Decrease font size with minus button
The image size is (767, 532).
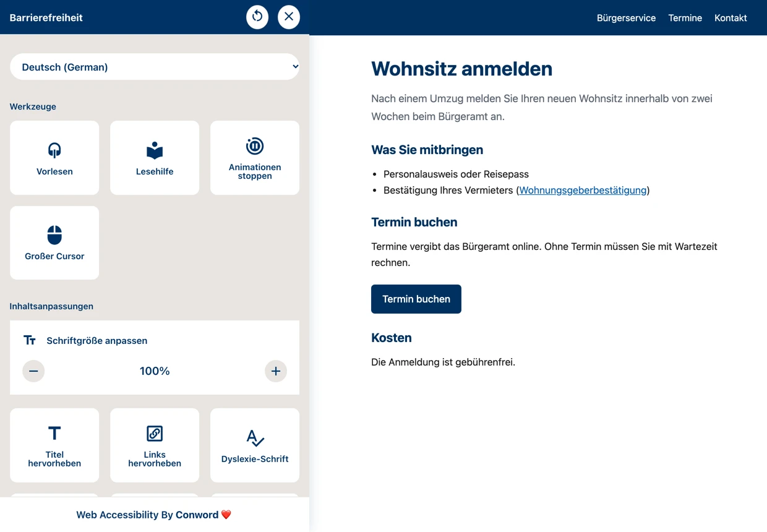[33, 371]
